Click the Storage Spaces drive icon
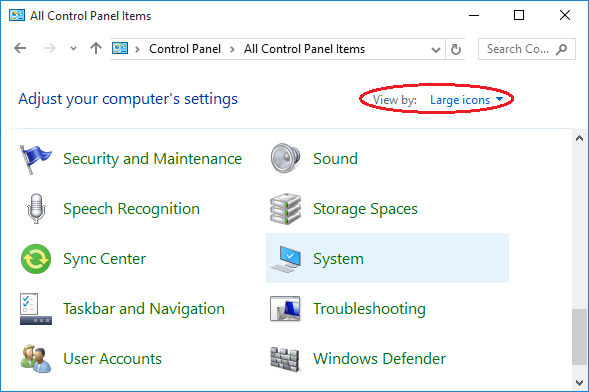This screenshot has width=589, height=392. (x=285, y=209)
